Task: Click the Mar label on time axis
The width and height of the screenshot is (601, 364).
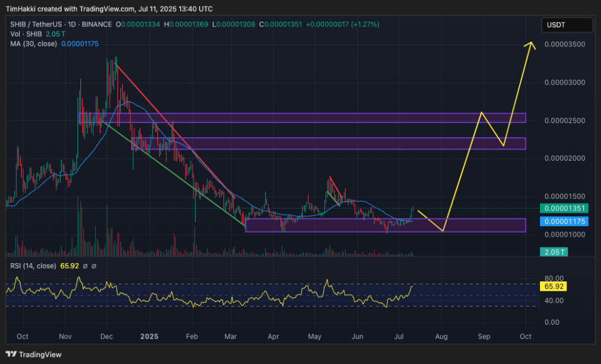Action: pos(230,336)
